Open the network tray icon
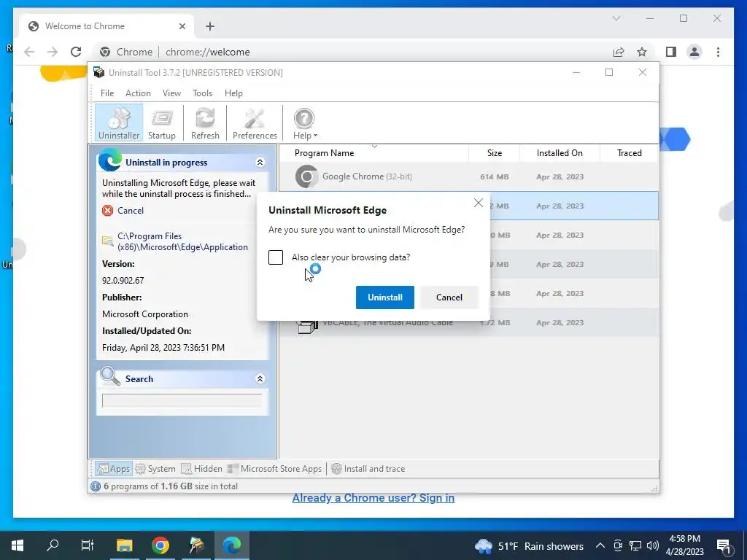The width and height of the screenshot is (747, 560). click(x=635, y=545)
